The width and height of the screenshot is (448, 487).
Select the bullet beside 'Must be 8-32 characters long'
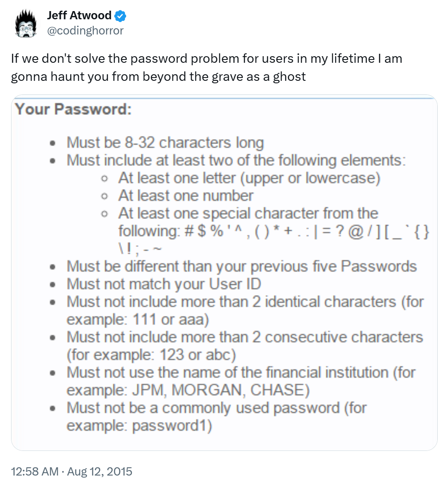(52, 144)
